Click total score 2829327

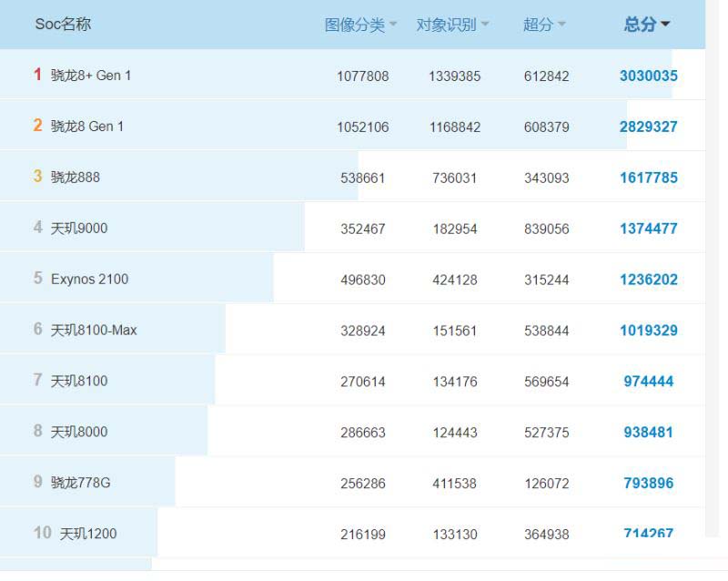point(649,127)
